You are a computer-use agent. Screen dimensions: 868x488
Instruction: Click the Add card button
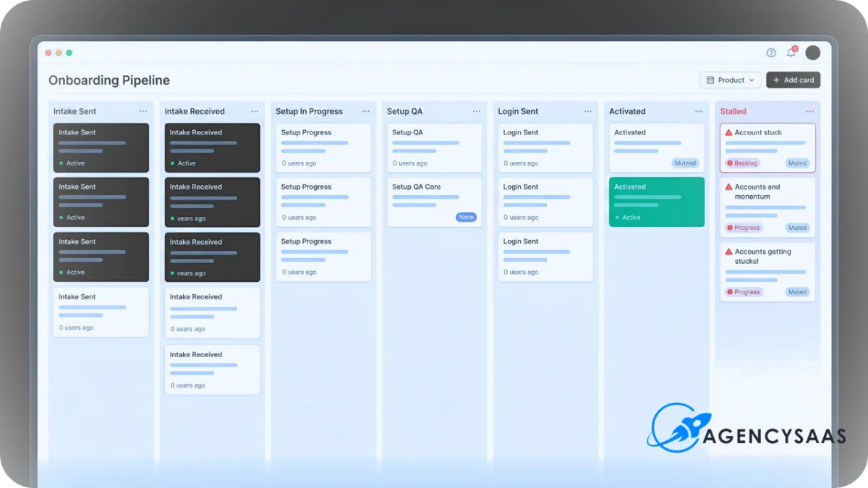pos(793,80)
